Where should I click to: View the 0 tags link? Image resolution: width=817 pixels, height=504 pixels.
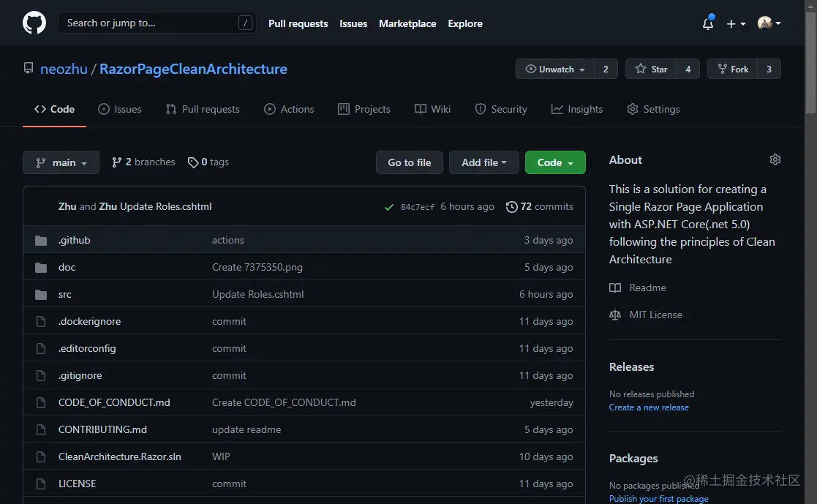[x=208, y=162]
